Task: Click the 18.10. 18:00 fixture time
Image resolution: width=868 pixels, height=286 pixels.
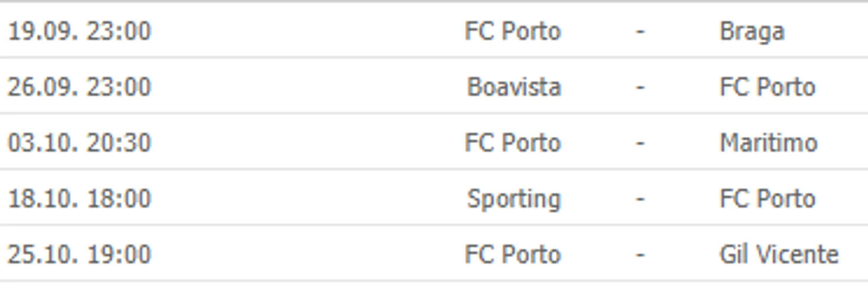Action: (79, 199)
